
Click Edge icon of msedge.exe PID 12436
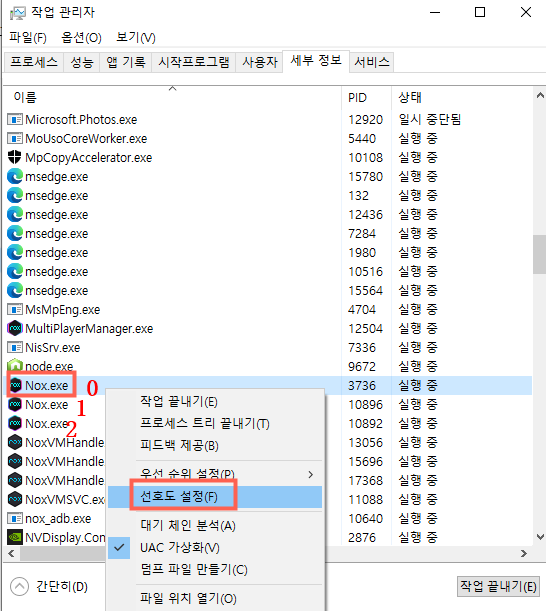tap(15, 214)
